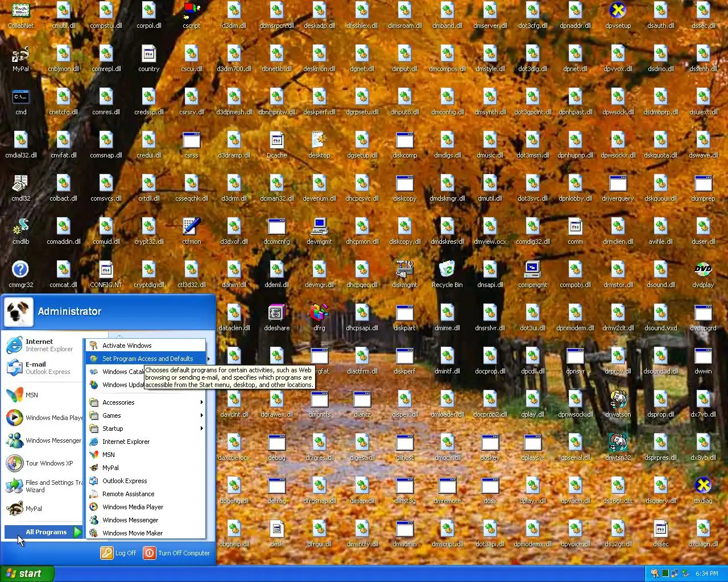
Task: Expand the Accessories submenu
Action: point(146,402)
